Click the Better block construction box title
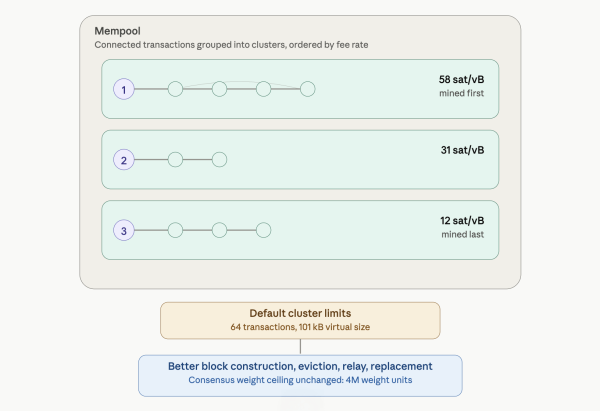 coord(300,367)
